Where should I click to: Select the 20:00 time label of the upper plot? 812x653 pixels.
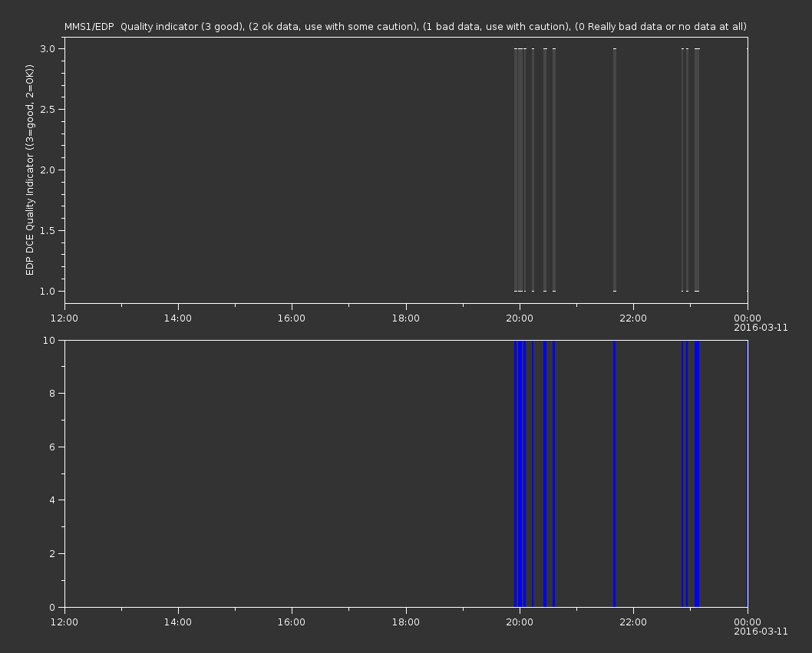pyautogui.click(x=520, y=318)
